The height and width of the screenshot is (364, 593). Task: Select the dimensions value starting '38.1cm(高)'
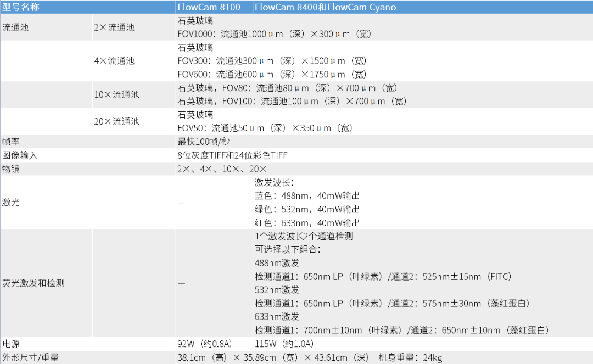click(310, 357)
